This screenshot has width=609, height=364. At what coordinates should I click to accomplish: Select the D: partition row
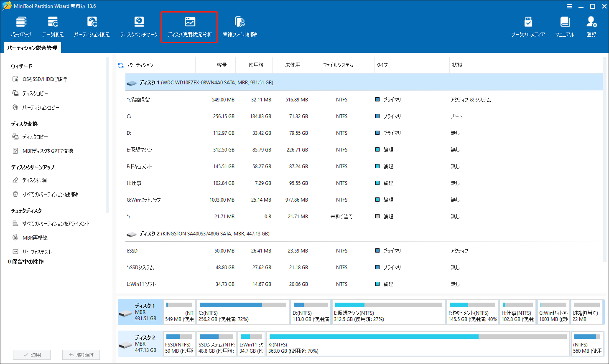coord(364,133)
